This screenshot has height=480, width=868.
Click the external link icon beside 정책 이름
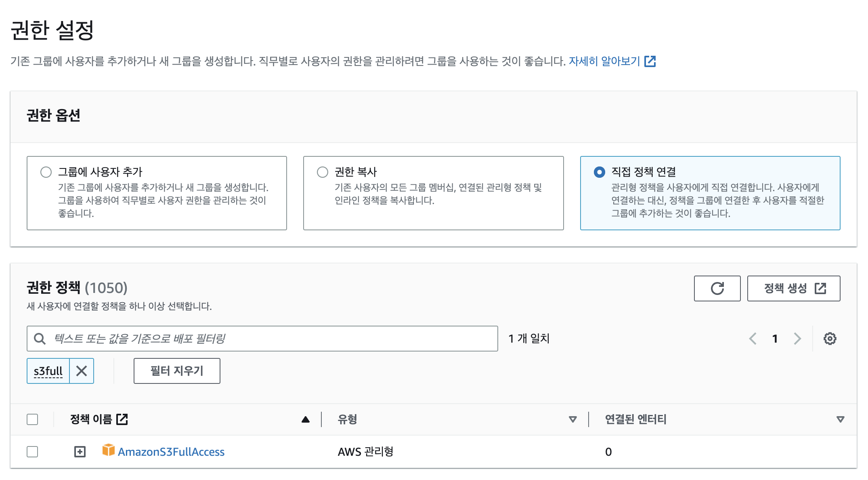point(122,419)
